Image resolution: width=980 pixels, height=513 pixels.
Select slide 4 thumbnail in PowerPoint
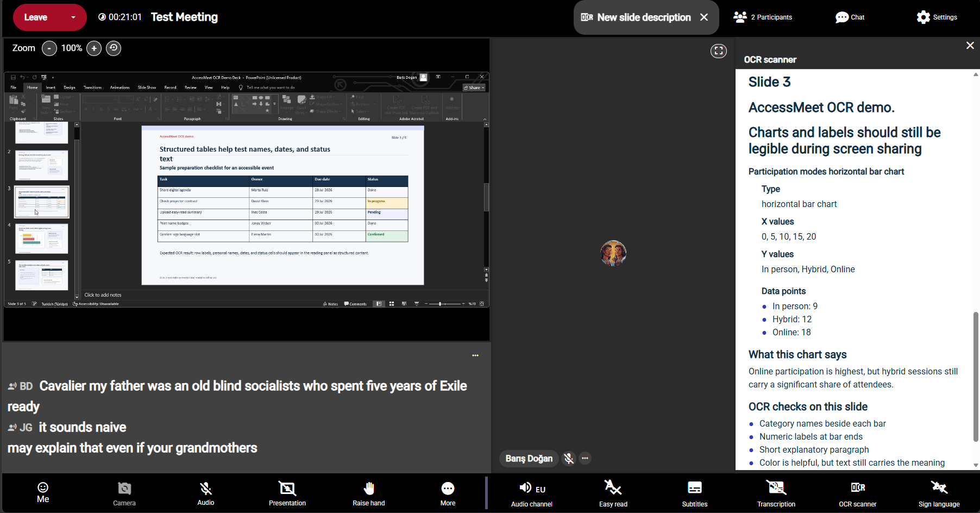(x=42, y=239)
